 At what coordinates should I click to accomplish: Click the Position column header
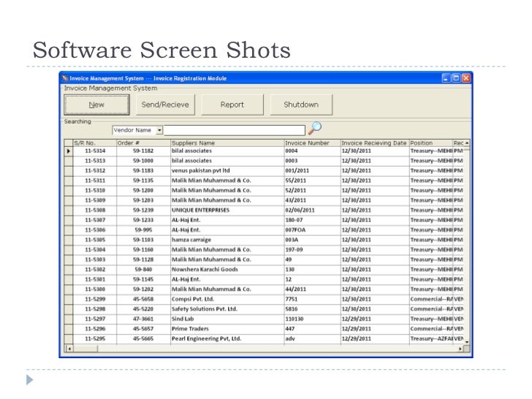tap(431, 142)
